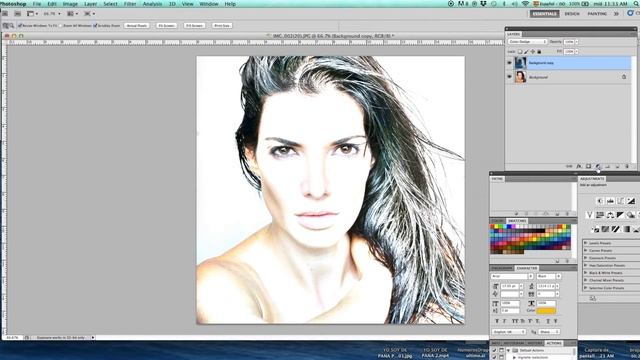Click the Print Size button
The image size is (640, 360).
coord(222,25)
